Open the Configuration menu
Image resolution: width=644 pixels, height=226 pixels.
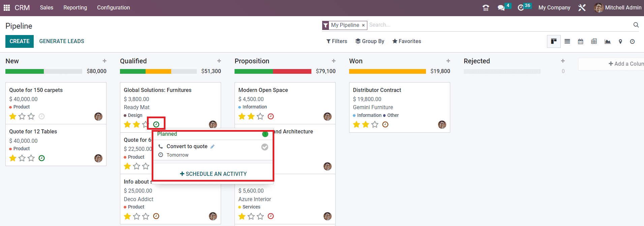point(113,7)
